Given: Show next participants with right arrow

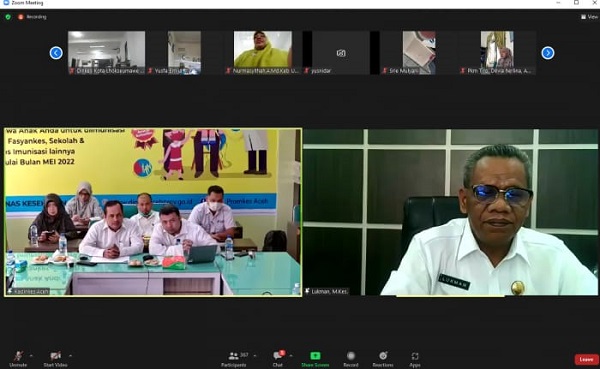Looking at the screenshot, I should tap(548, 53).
